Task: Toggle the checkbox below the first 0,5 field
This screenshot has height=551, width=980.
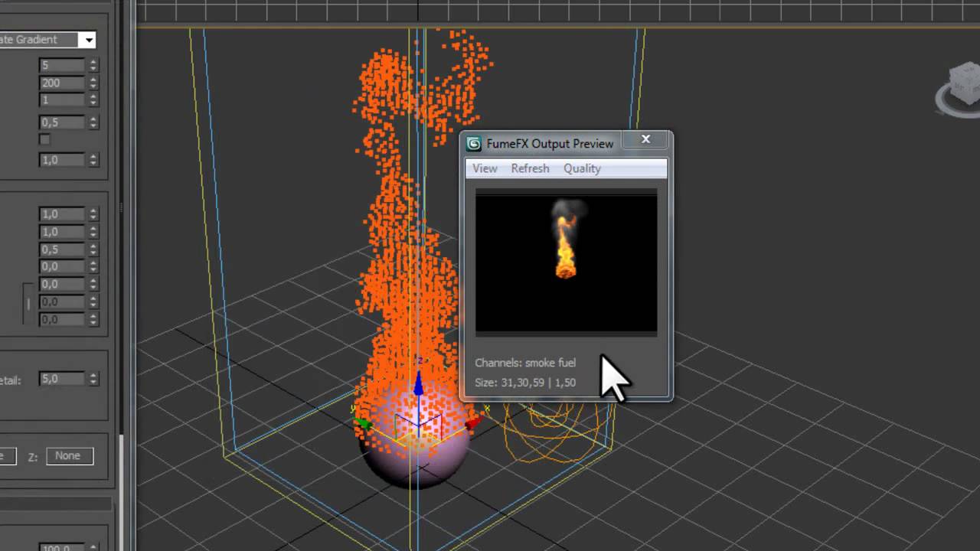Action: click(x=44, y=139)
